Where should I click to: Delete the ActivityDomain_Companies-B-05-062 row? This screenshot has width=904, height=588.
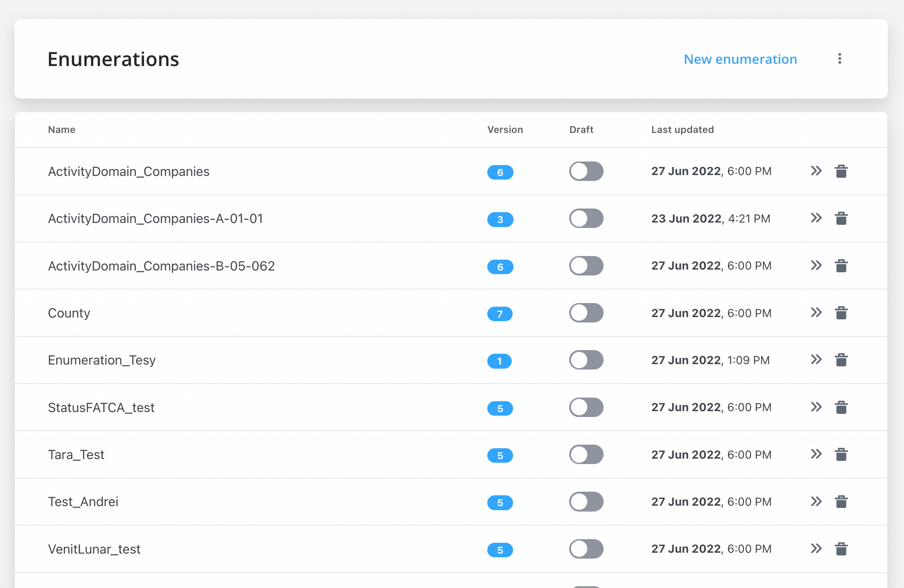[x=841, y=266]
